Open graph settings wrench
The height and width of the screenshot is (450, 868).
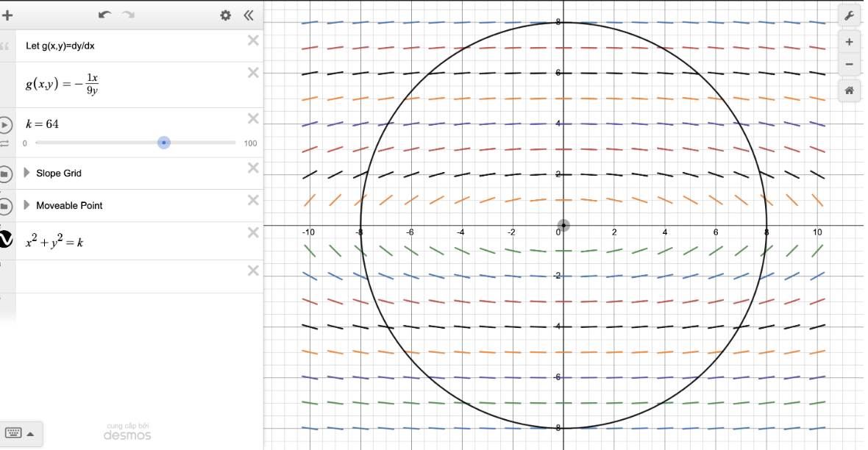tap(849, 16)
